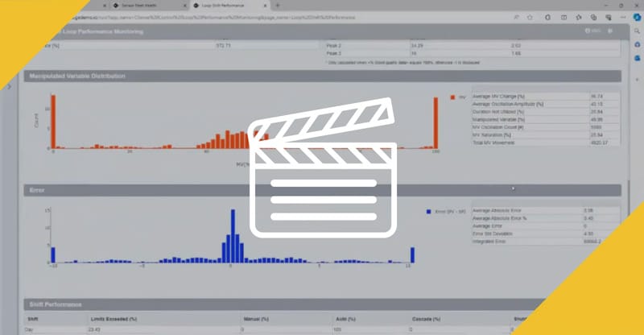Open the split screen toolbar icon
Viewport: 644px width, 335px height.
pyautogui.click(x=563, y=17)
